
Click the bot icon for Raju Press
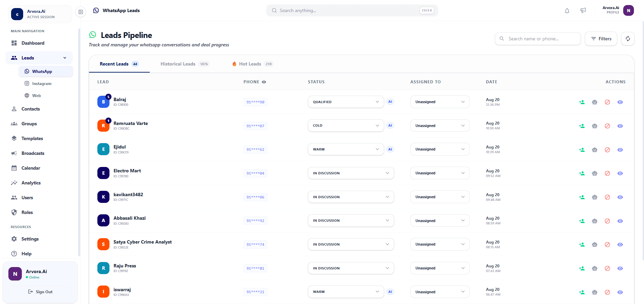coord(595,268)
